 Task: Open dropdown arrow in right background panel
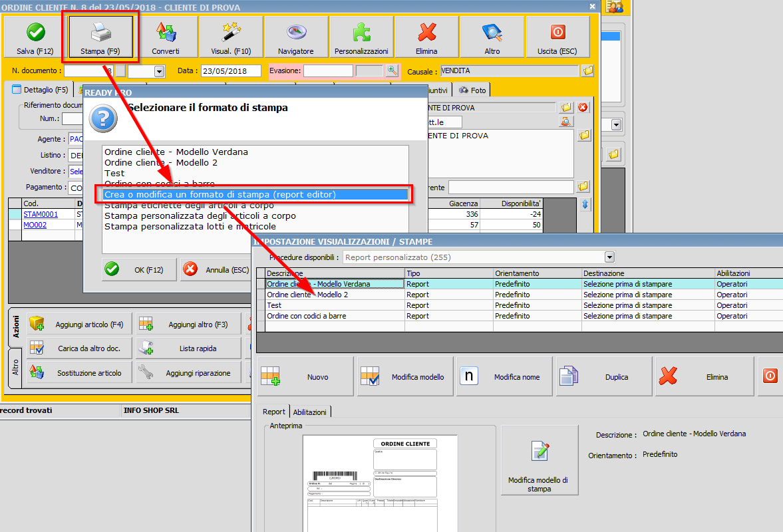pyautogui.click(x=616, y=125)
